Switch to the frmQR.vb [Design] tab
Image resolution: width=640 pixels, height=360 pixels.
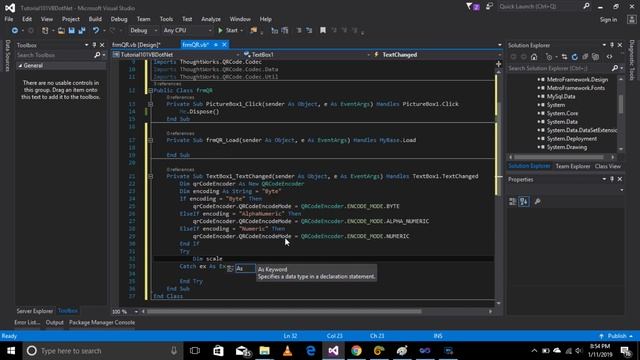[x=136, y=45]
